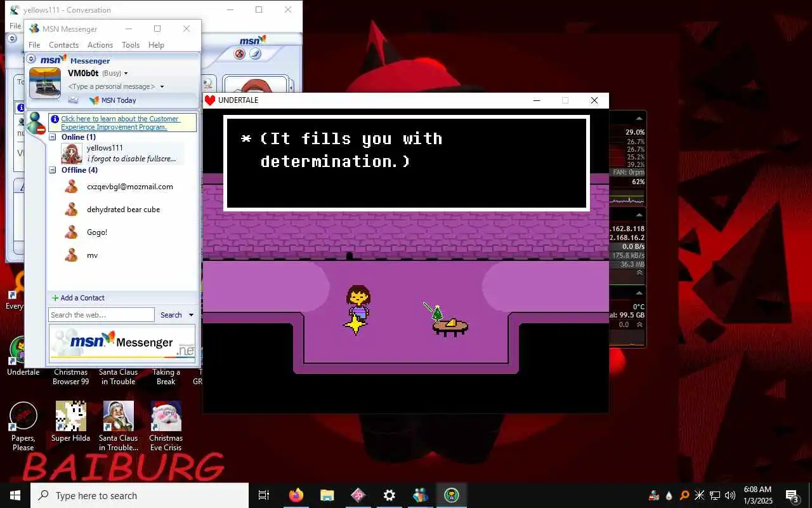Collapse the Online (1) contact group
This screenshot has width=812, height=508.
pos(53,137)
